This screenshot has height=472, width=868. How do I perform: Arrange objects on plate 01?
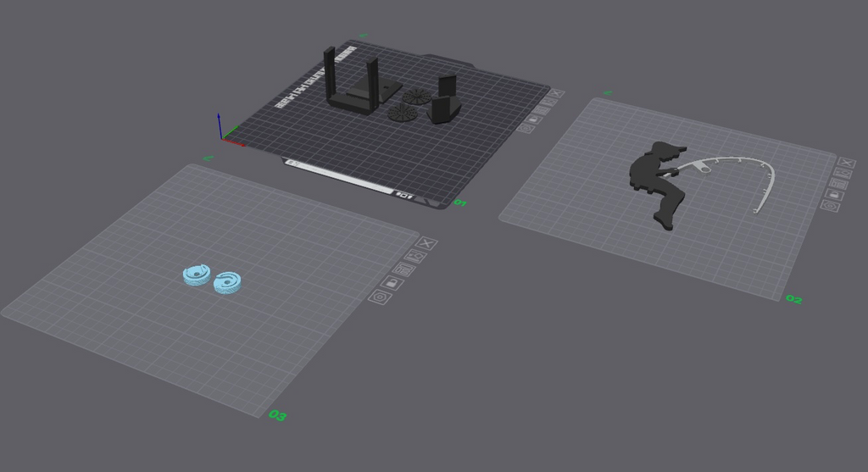[542, 110]
